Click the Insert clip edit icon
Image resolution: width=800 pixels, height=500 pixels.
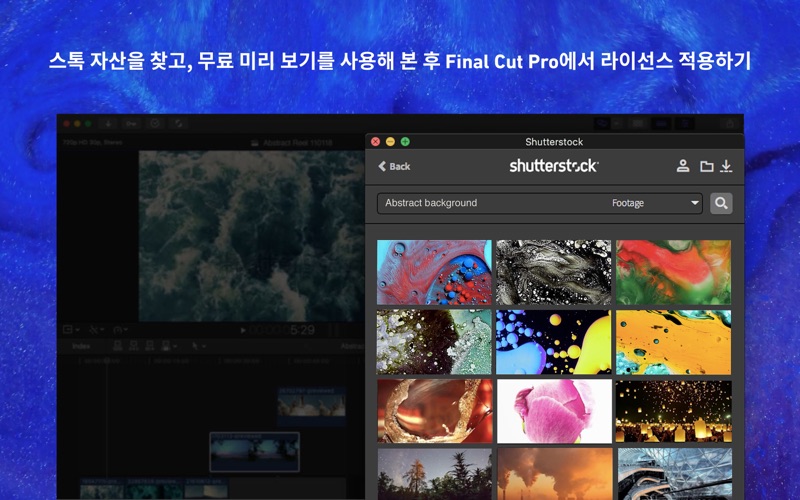pyautogui.click(x=134, y=346)
